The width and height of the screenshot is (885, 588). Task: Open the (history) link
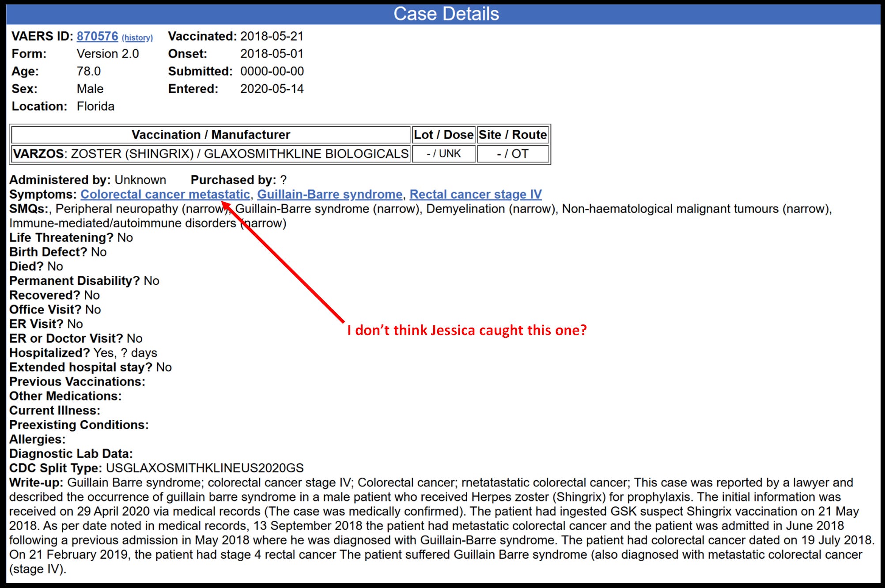click(137, 38)
